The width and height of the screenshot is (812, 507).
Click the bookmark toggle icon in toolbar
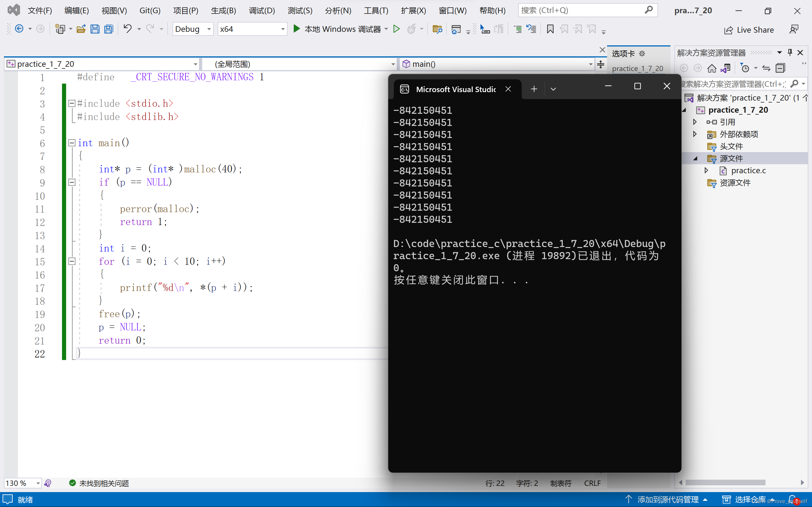pyautogui.click(x=550, y=29)
